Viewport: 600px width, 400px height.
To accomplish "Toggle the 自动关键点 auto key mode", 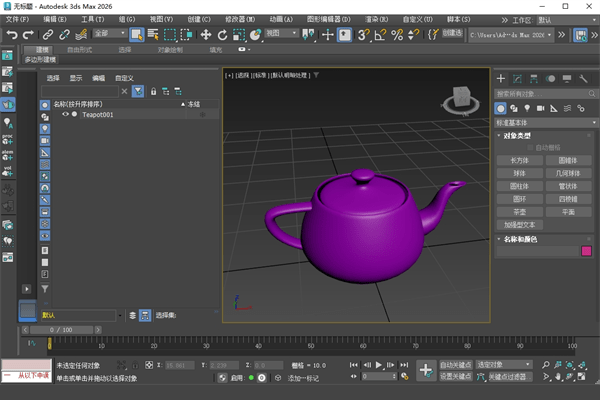I will 456,364.
